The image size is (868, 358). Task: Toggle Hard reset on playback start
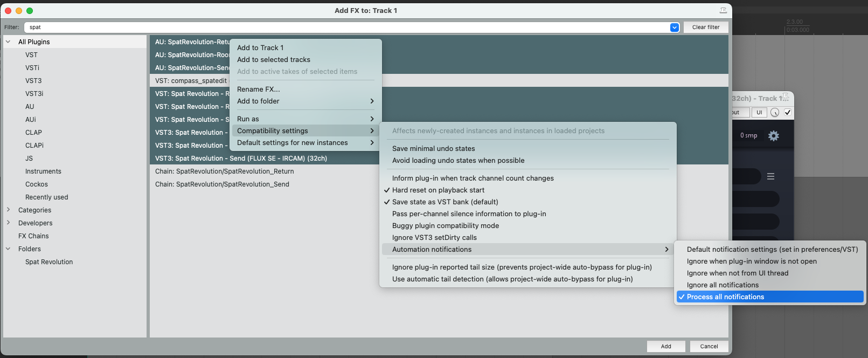coord(438,190)
